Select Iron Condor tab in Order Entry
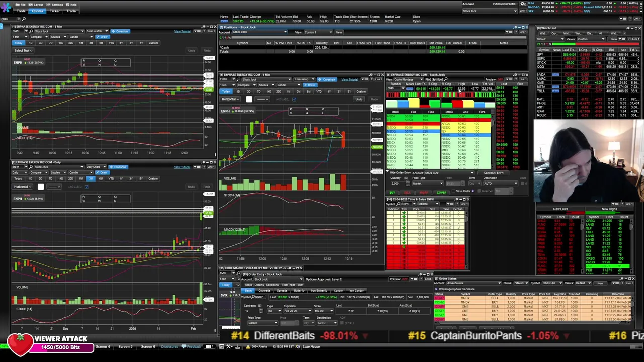 pos(356,291)
